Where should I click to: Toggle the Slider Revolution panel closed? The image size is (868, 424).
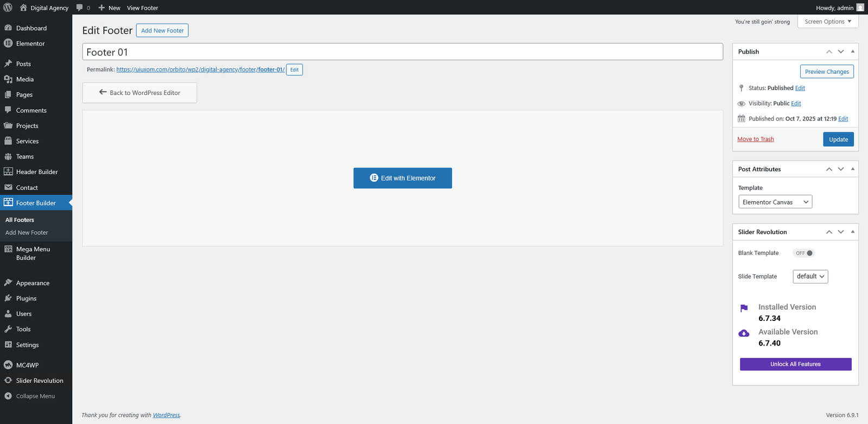click(853, 232)
